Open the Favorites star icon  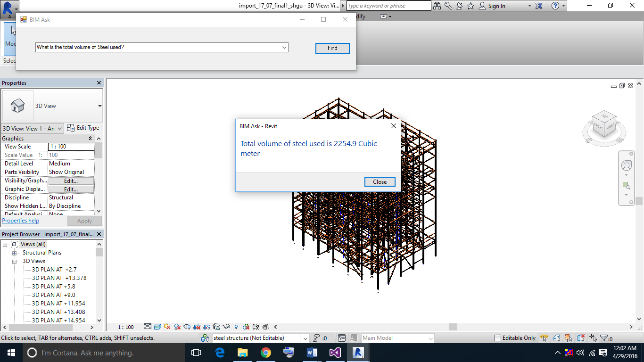coord(471,6)
